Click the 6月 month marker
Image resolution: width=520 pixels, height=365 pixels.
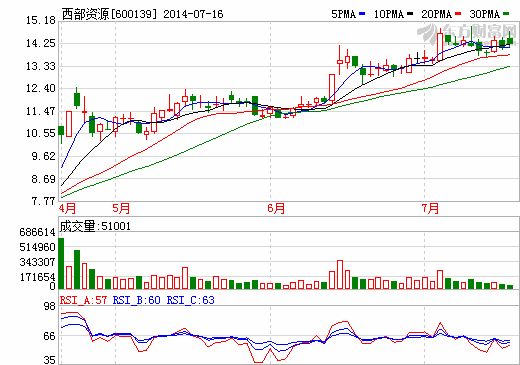click(x=276, y=209)
